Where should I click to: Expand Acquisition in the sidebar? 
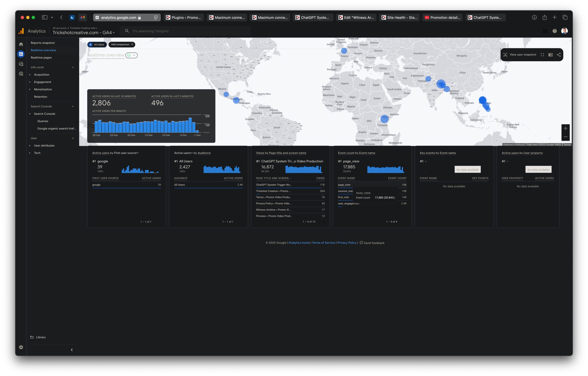[30, 75]
